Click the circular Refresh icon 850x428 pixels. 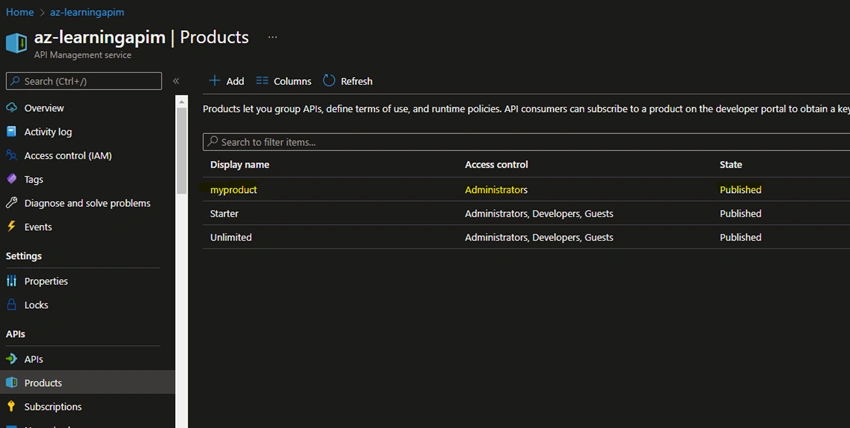[329, 81]
